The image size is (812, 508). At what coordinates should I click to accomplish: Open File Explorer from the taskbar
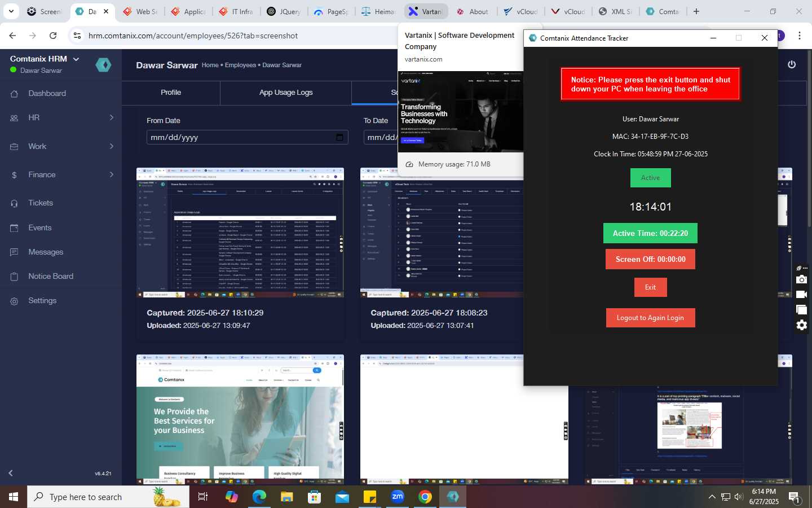tap(286, 497)
